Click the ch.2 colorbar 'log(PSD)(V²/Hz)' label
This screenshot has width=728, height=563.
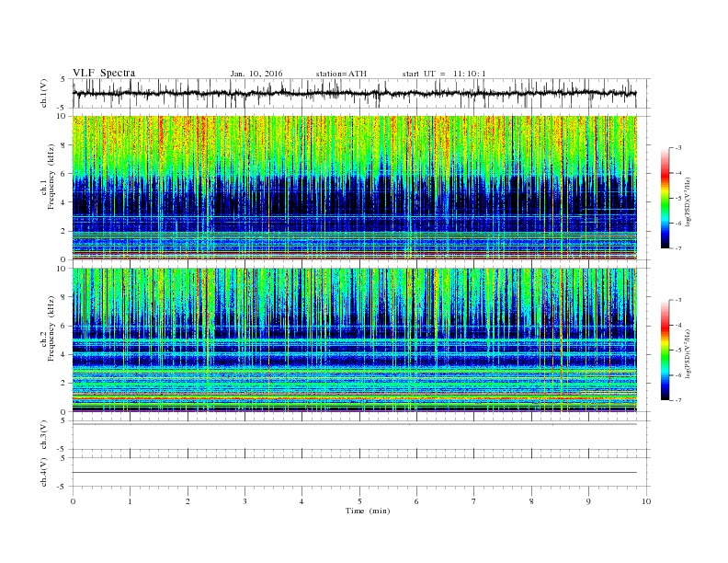coord(688,354)
